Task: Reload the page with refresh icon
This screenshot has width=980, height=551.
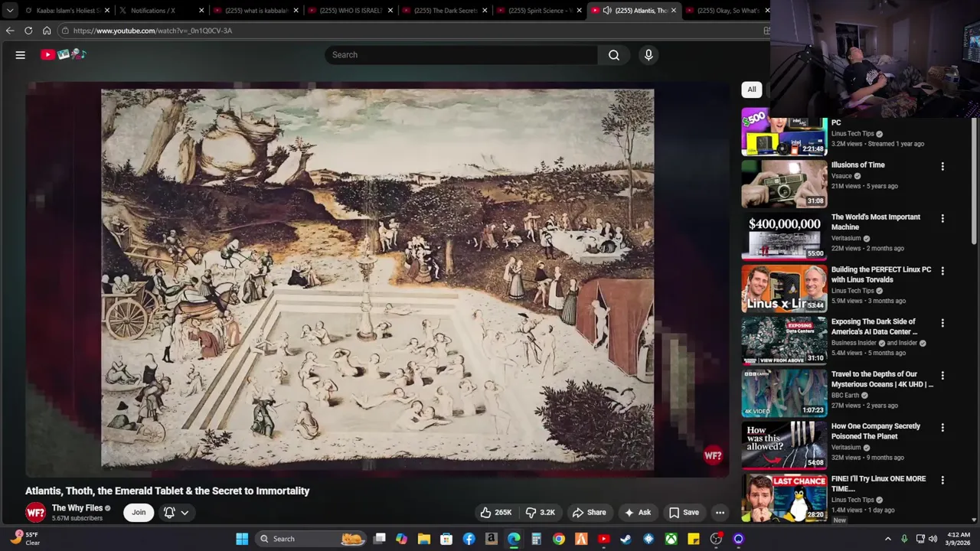Action: [x=28, y=31]
